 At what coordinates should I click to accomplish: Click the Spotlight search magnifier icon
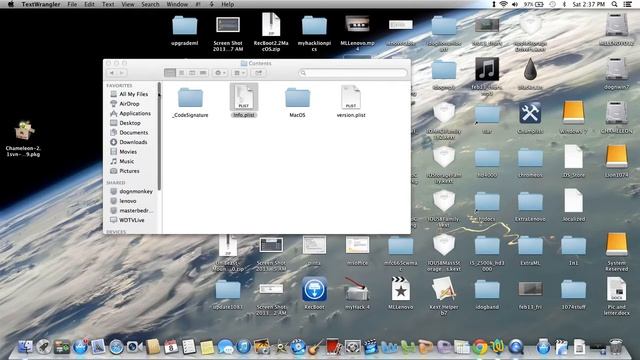tap(614, 4)
